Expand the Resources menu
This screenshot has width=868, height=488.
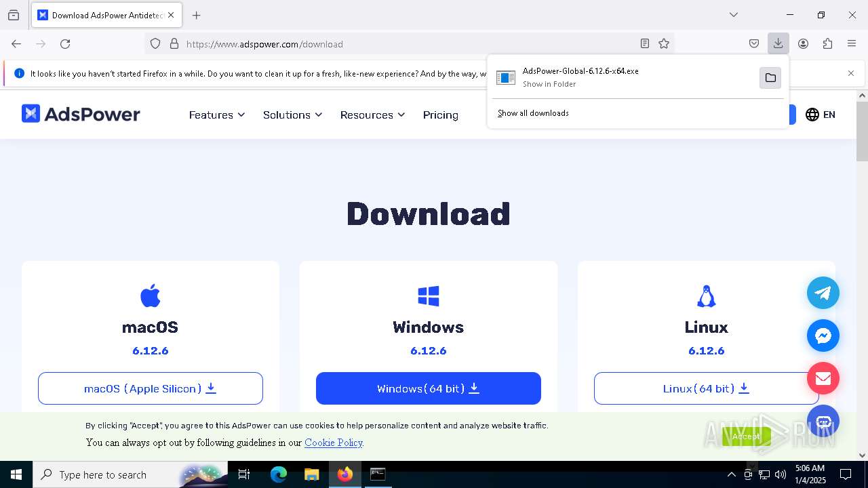[373, 115]
